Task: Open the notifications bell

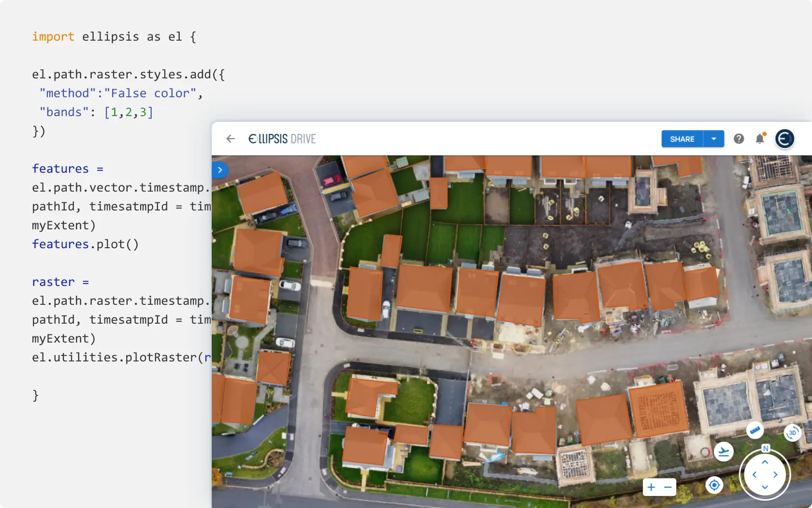Action: click(760, 139)
